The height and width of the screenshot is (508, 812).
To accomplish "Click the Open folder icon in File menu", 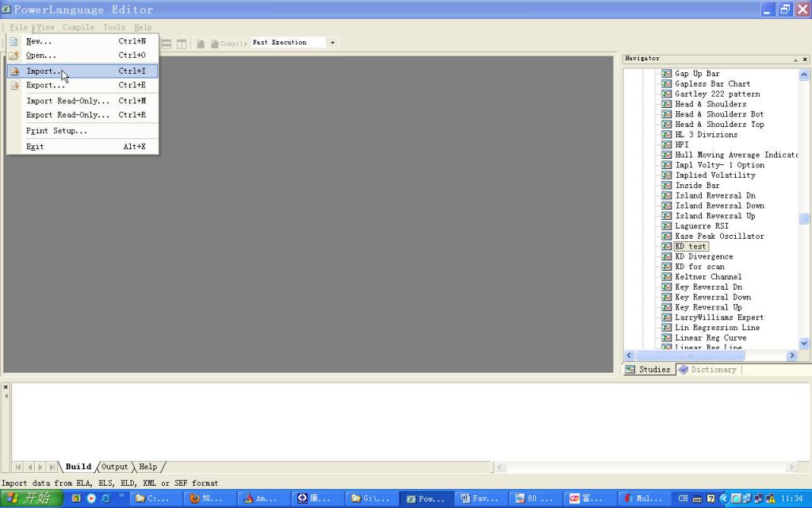I will tap(14, 56).
